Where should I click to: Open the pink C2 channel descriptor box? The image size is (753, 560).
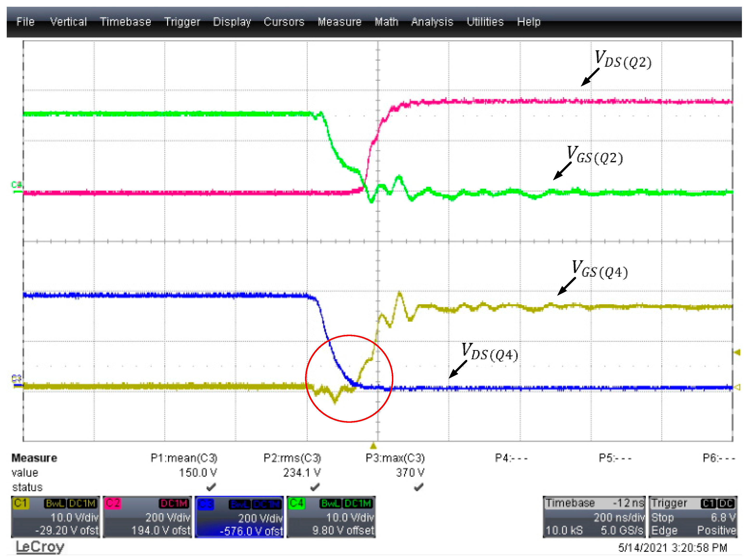click(147, 517)
